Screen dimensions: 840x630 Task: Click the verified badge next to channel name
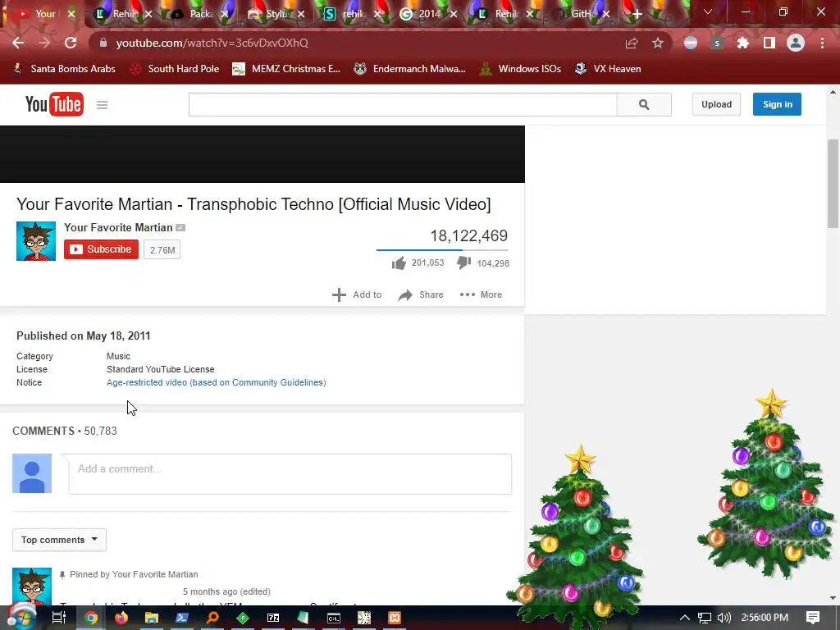tap(180, 228)
